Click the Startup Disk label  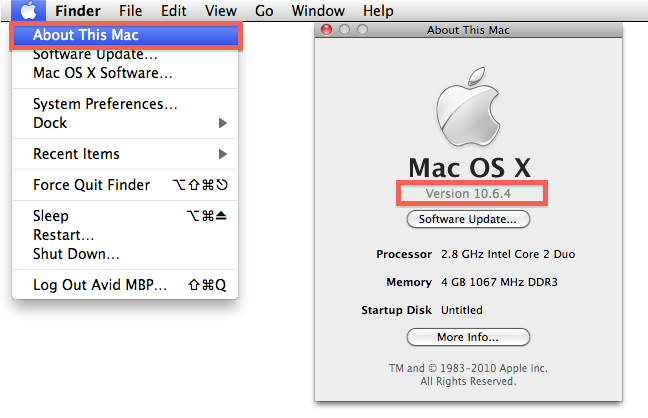[396, 310]
